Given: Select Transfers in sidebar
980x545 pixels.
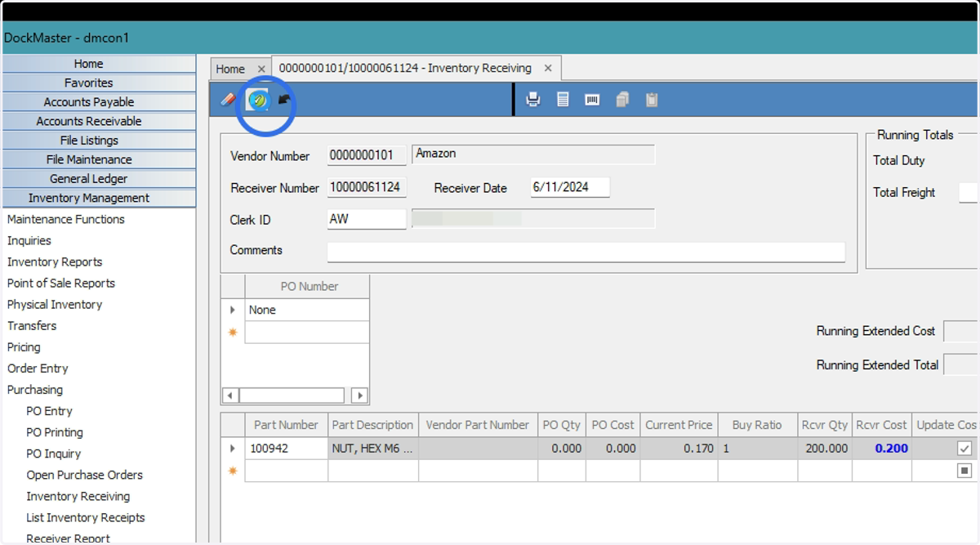Looking at the screenshot, I should (32, 326).
